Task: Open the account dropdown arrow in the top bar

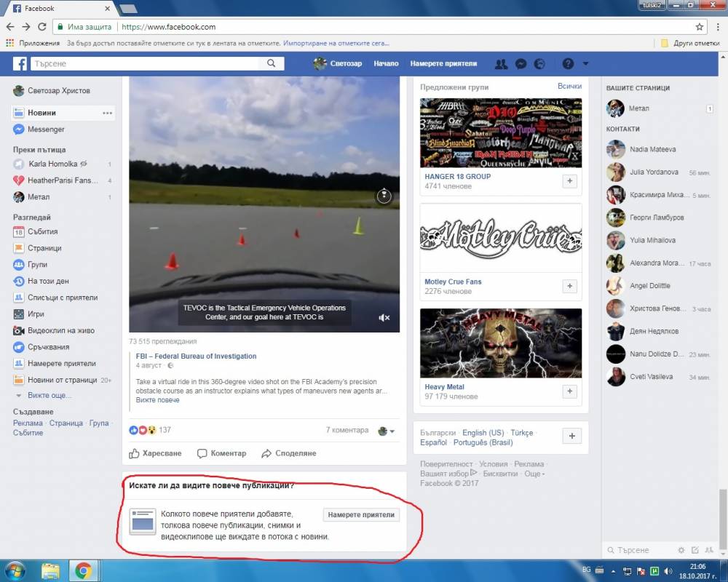Action: tap(585, 63)
